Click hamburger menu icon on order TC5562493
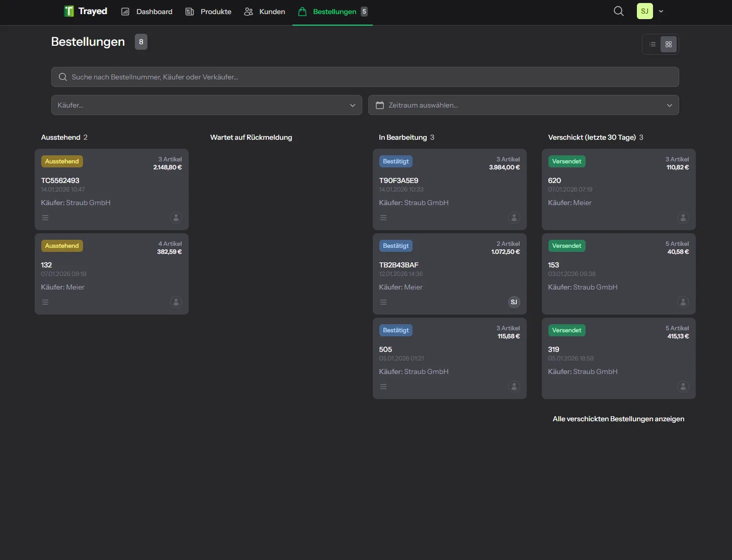Viewport: 732px width, 560px height. [x=45, y=218]
